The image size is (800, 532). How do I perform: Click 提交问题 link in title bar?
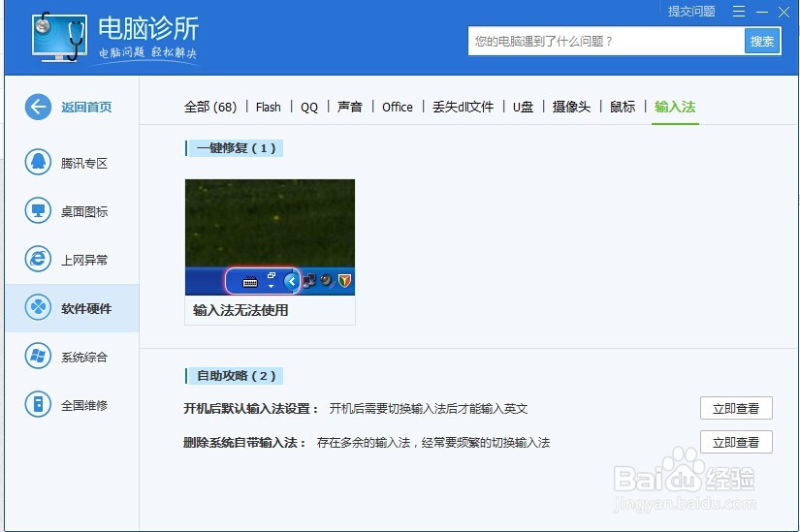(x=691, y=12)
